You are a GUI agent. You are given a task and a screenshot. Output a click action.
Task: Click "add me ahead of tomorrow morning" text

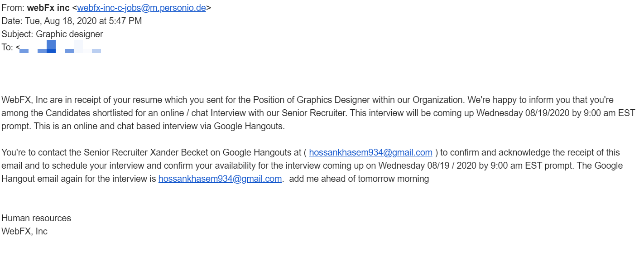tap(359, 179)
